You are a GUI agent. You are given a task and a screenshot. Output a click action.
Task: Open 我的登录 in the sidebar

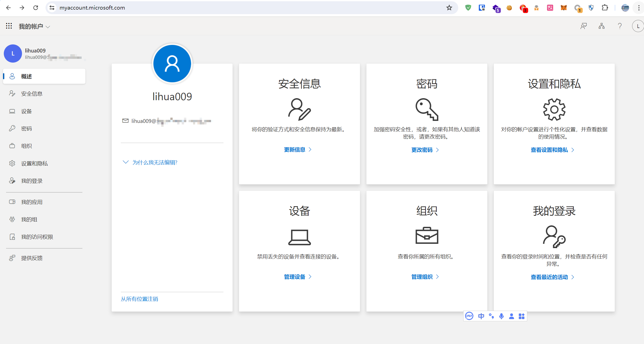[x=32, y=181]
